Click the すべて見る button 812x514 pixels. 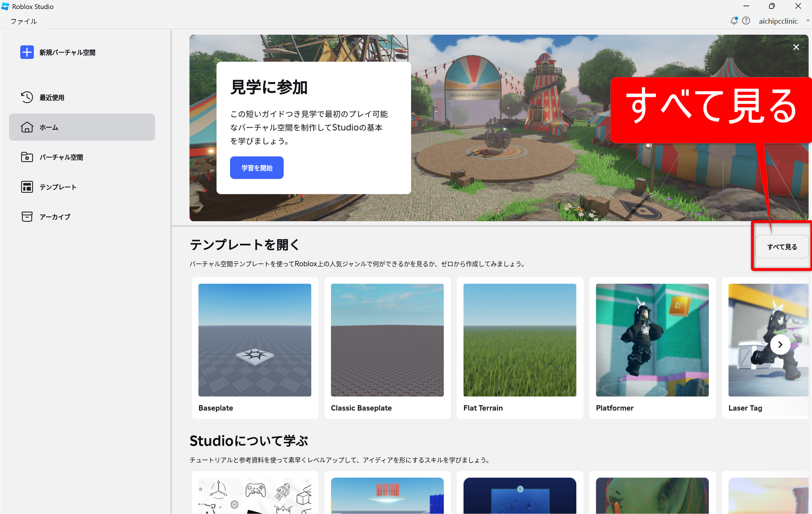pos(782,247)
